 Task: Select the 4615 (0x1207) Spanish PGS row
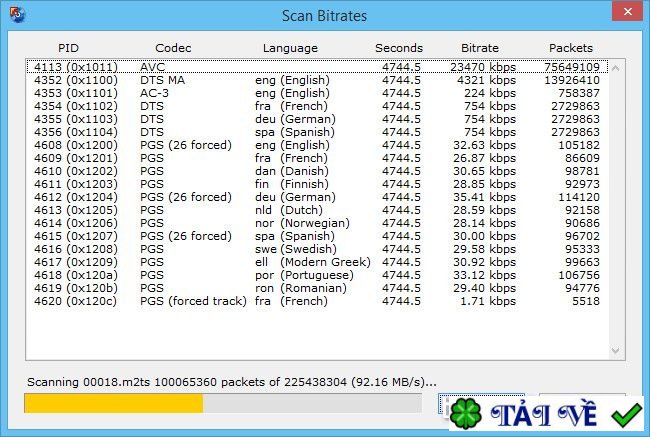click(317, 236)
